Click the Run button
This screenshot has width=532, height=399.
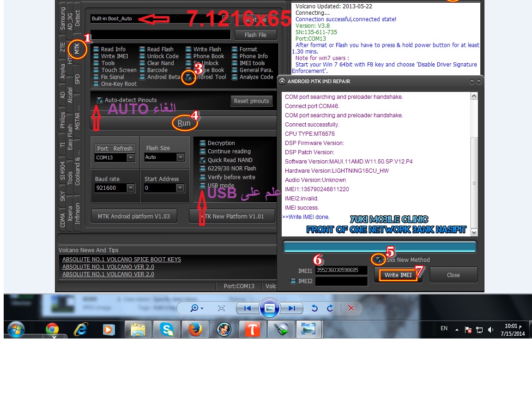coord(184,123)
